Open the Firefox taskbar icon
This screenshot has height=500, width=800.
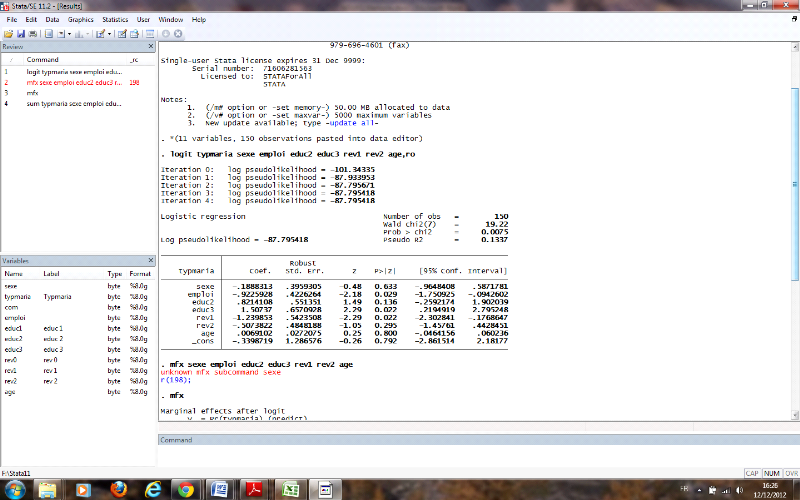pos(118,489)
